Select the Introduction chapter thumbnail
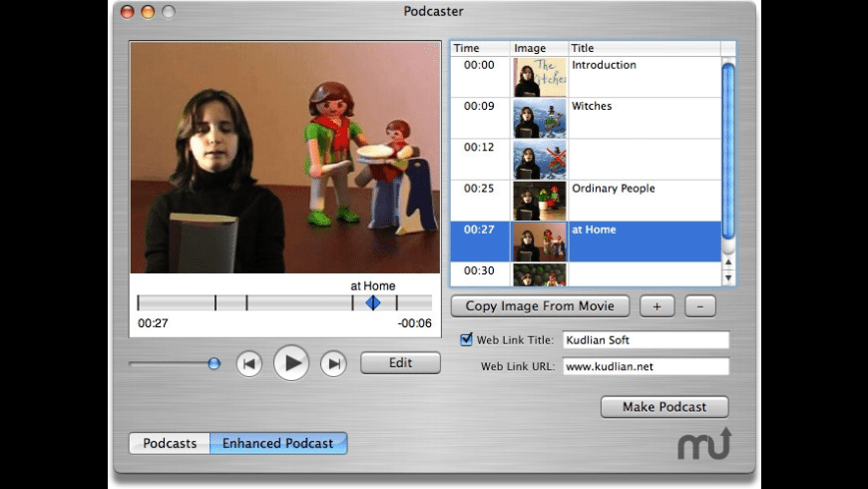 click(539, 78)
